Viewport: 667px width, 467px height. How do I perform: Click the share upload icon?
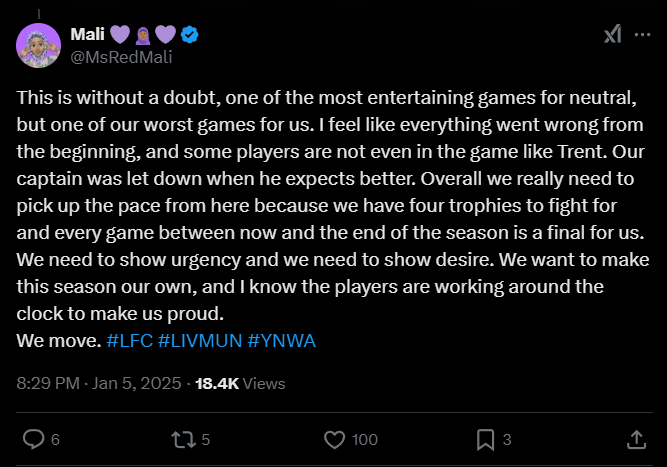point(635,439)
